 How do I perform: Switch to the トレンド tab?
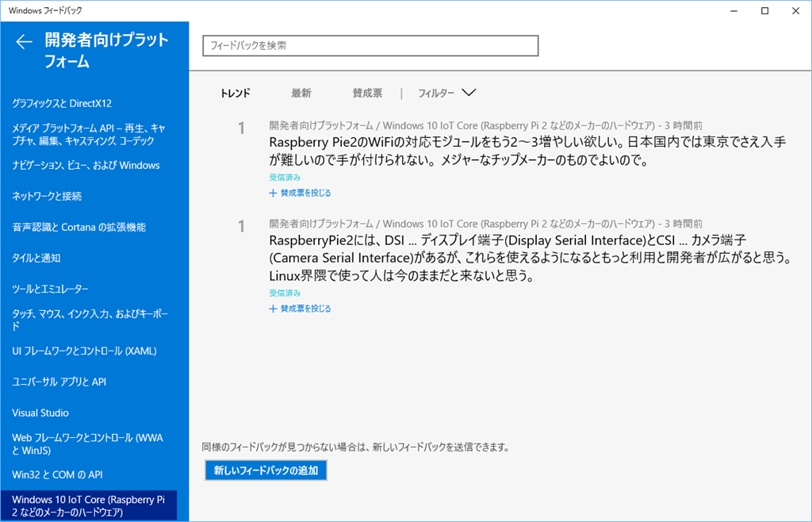pos(236,93)
